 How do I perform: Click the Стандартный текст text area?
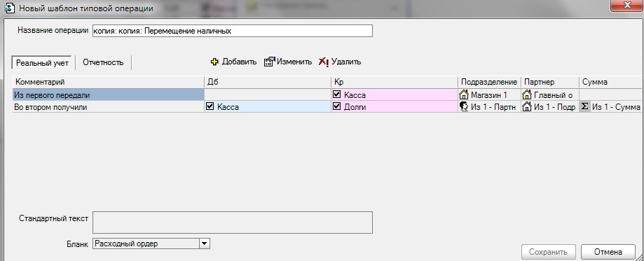click(x=233, y=223)
